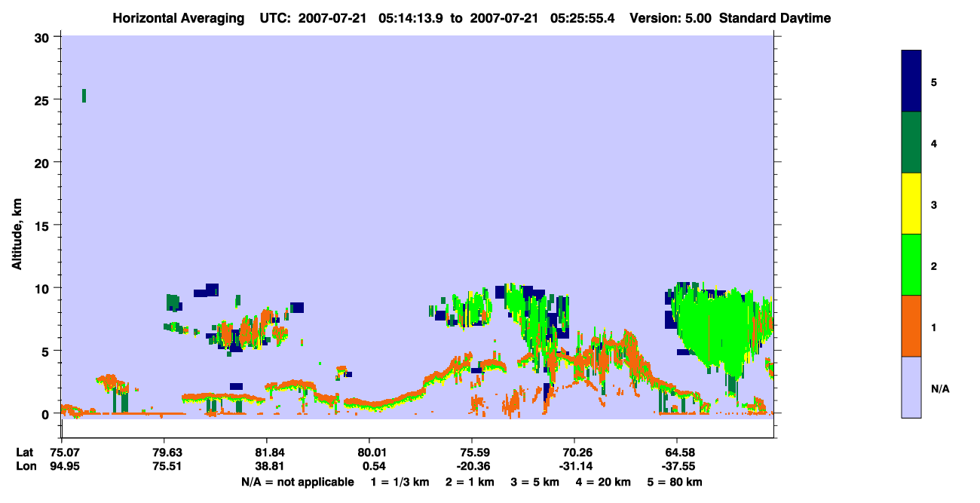Image resolution: width=980 pixels, height=503 pixels.
Task: Click the orange colorbar segment labeled 1
Action: pyautogui.click(x=911, y=326)
